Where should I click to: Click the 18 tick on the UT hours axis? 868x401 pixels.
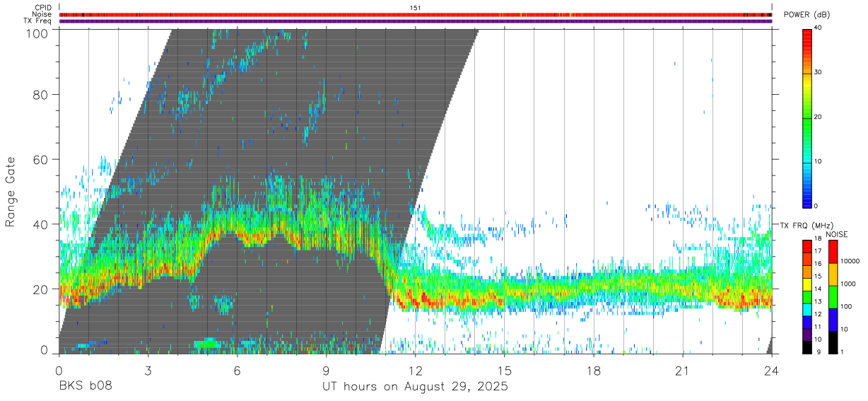click(x=594, y=371)
